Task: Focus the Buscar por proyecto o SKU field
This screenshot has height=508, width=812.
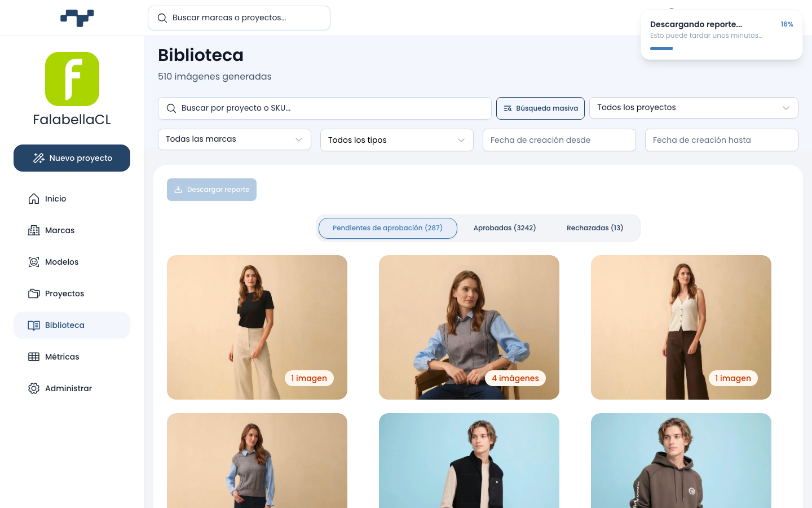Action: [x=325, y=108]
